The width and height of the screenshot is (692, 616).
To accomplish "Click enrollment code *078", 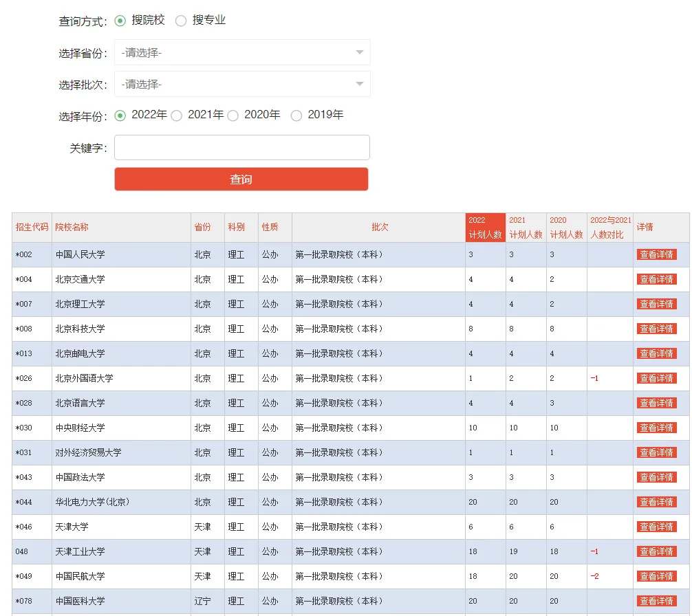I will [x=24, y=601].
